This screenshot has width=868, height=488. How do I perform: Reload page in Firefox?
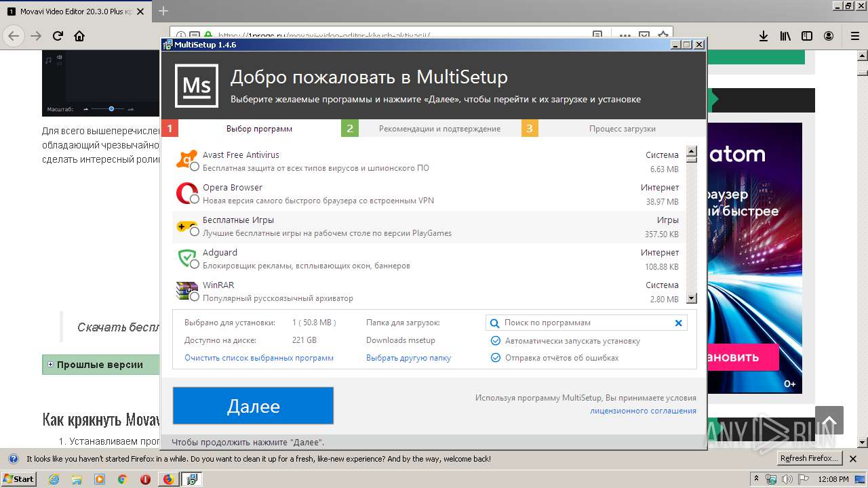[x=58, y=36]
